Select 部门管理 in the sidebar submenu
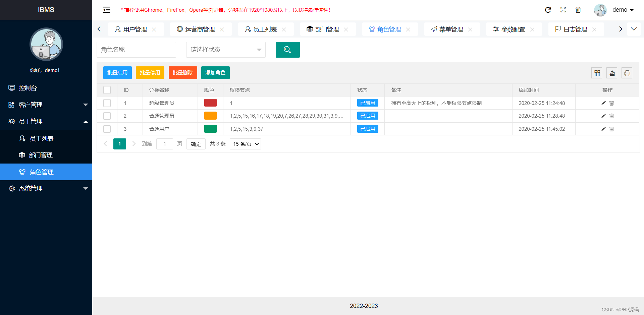Image resolution: width=644 pixels, height=315 pixels. 46,155
